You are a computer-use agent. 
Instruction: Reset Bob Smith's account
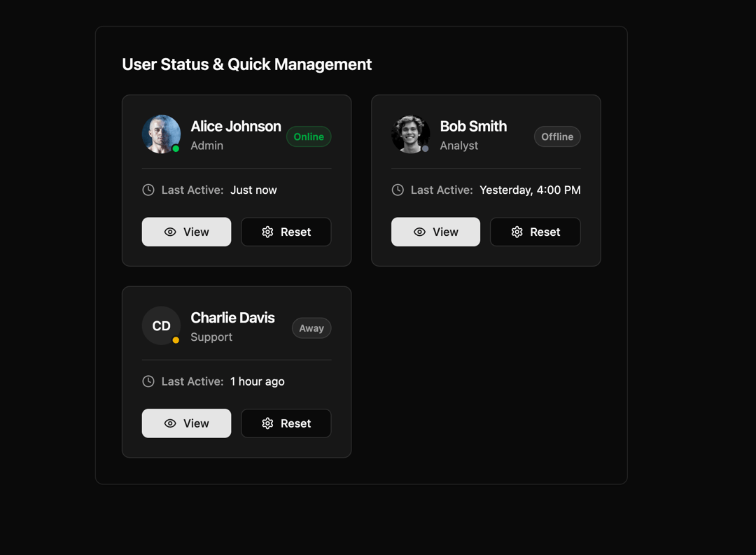point(535,232)
